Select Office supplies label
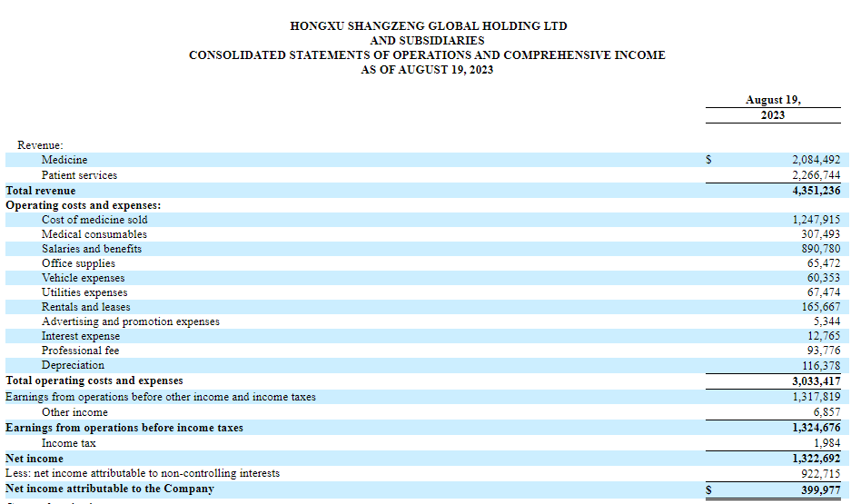Viewport: 851px width, 504px height. click(x=78, y=263)
